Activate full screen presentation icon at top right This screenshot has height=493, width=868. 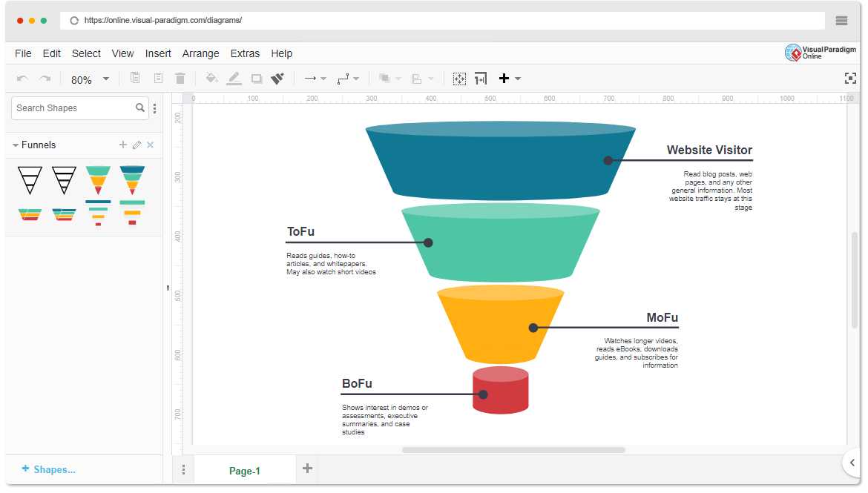[x=849, y=77]
